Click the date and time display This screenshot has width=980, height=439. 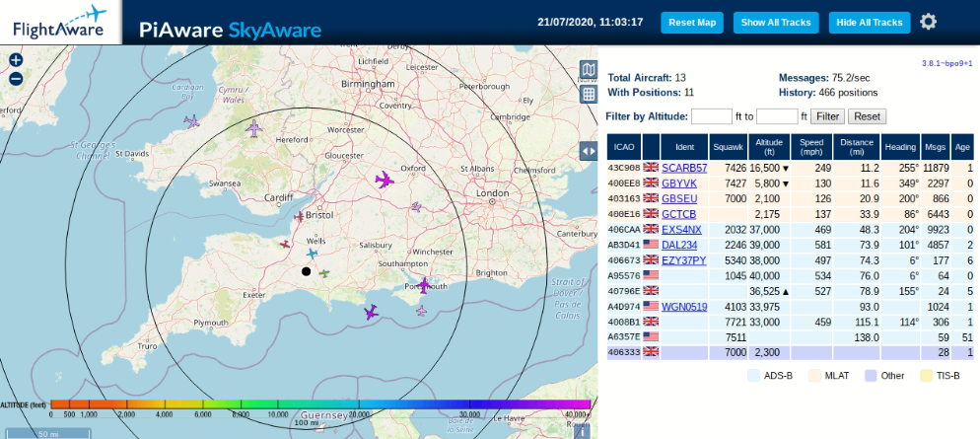click(x=590, y=22)
